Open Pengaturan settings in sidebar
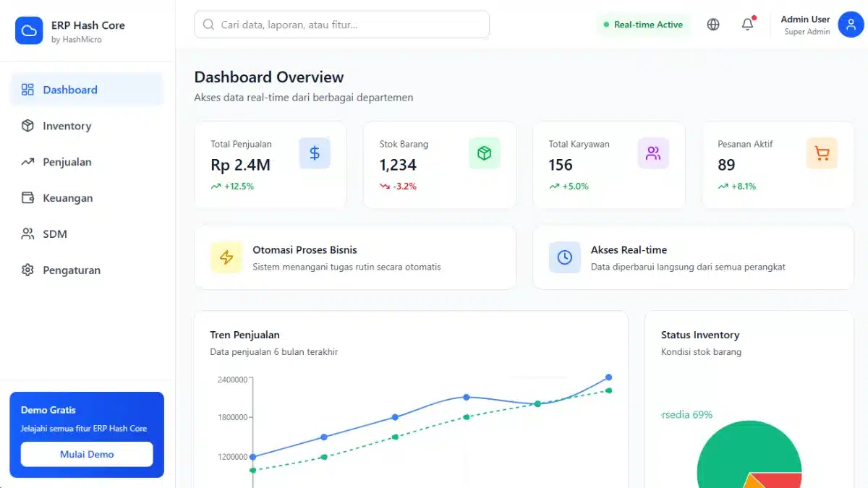Screen dimensions: 868x488 point(71,270)
